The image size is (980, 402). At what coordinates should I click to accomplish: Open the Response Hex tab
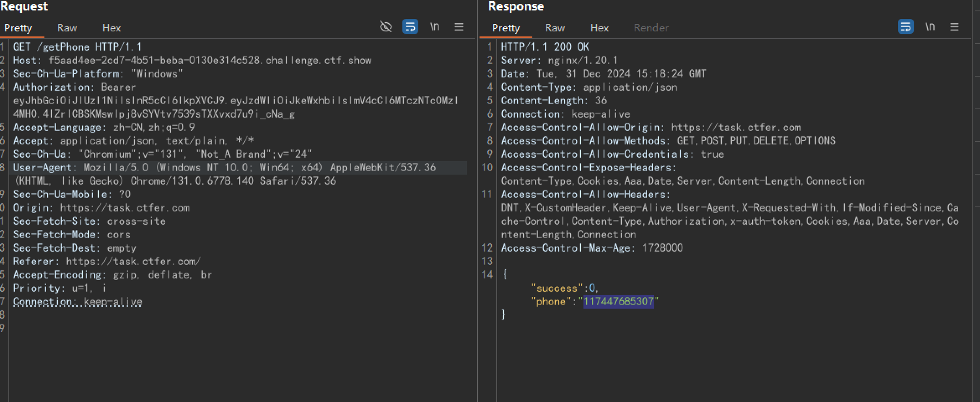point(599,28)
